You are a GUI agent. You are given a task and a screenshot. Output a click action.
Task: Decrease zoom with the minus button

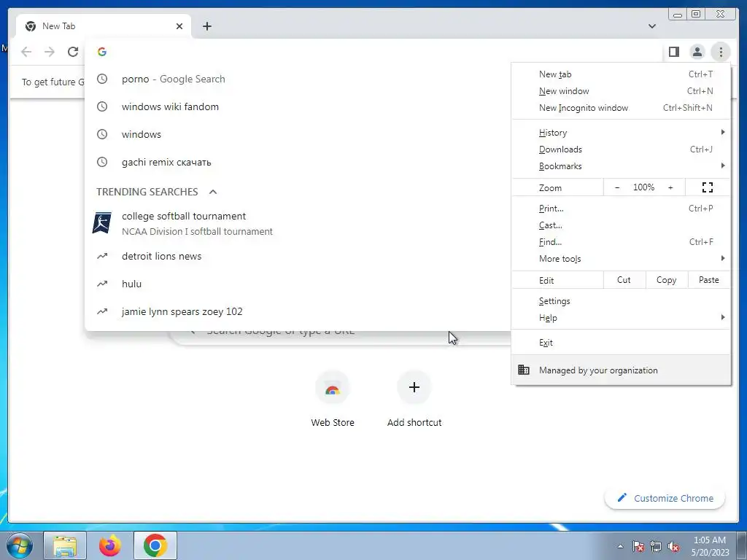tap(617, 187)
